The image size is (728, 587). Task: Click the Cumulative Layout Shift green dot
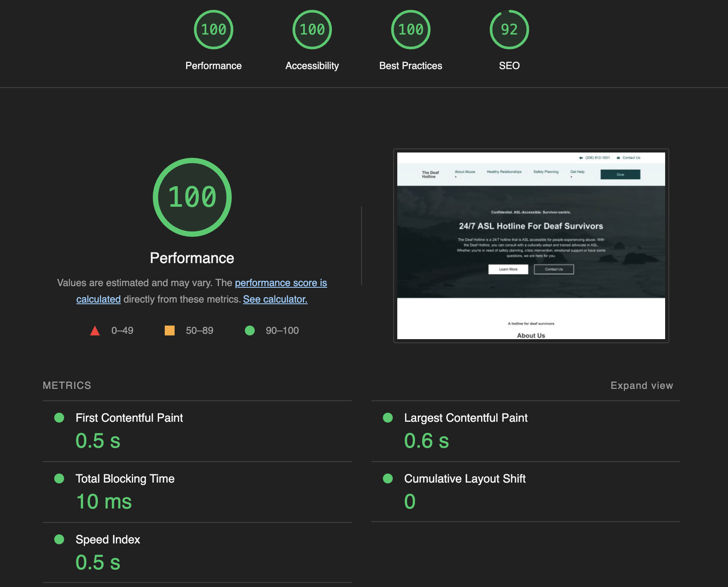click(x=388, y=478)
